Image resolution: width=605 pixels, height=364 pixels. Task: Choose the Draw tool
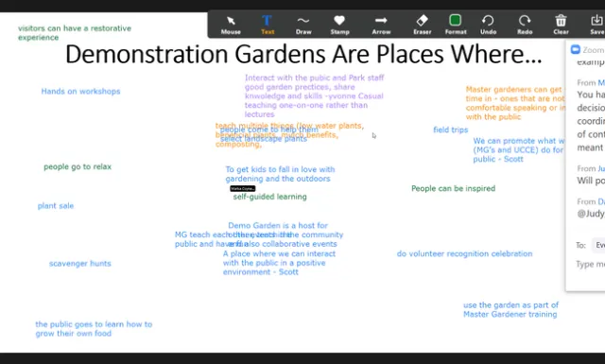[303, 26]
